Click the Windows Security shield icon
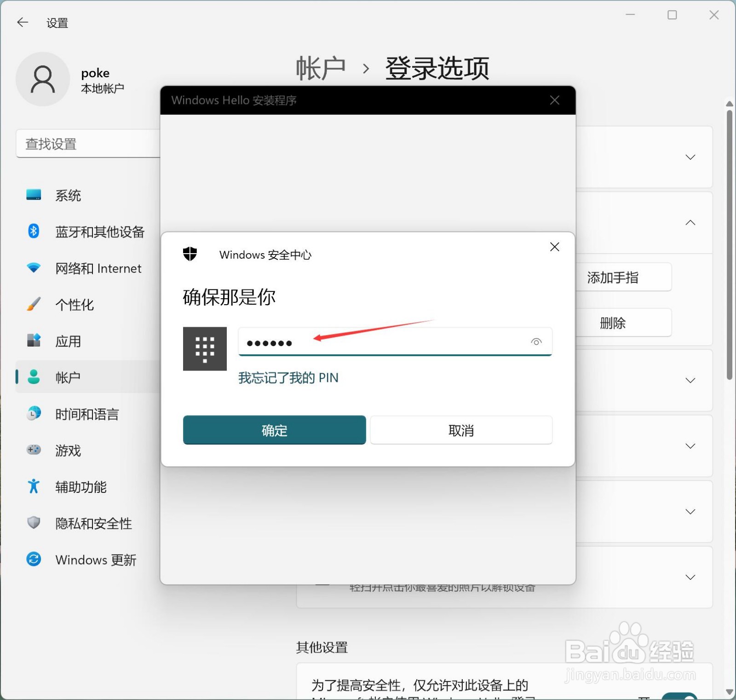 190,254
